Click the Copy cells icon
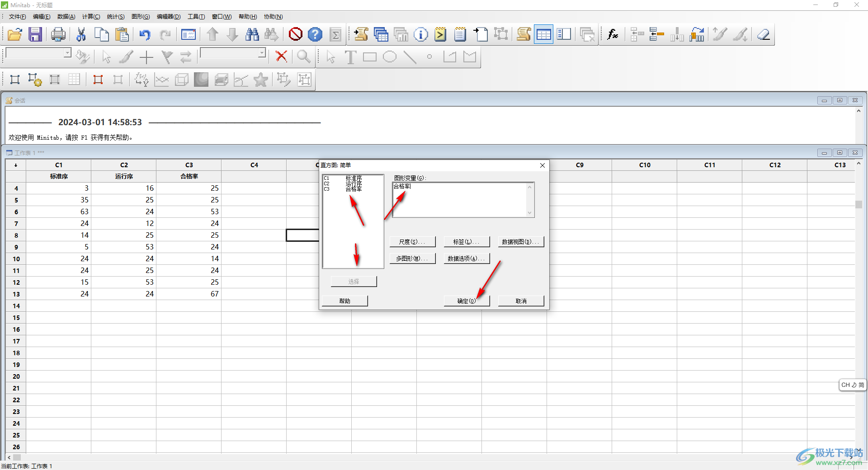The image size is (868, 470). [x=102, y=34]
